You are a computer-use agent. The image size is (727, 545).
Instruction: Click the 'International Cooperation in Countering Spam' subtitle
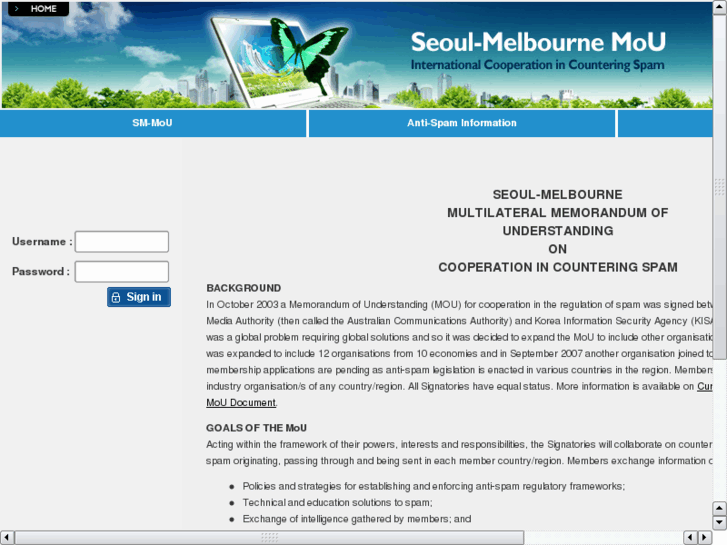click(537, 65)
